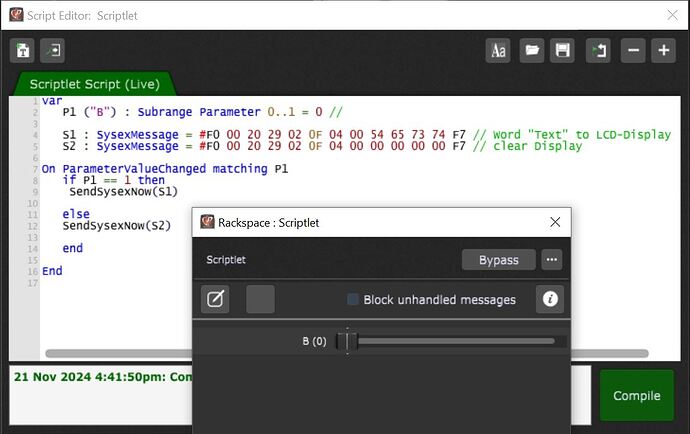Screen dimensions: 690x434
Task: Close the Script Editor window
Action: coord(672,15)
